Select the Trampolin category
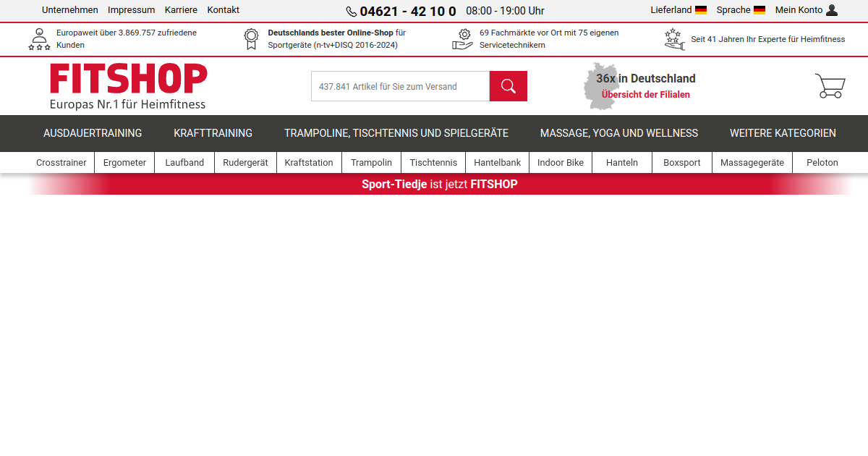The image size is (868, 456). (x=372, y=163)
